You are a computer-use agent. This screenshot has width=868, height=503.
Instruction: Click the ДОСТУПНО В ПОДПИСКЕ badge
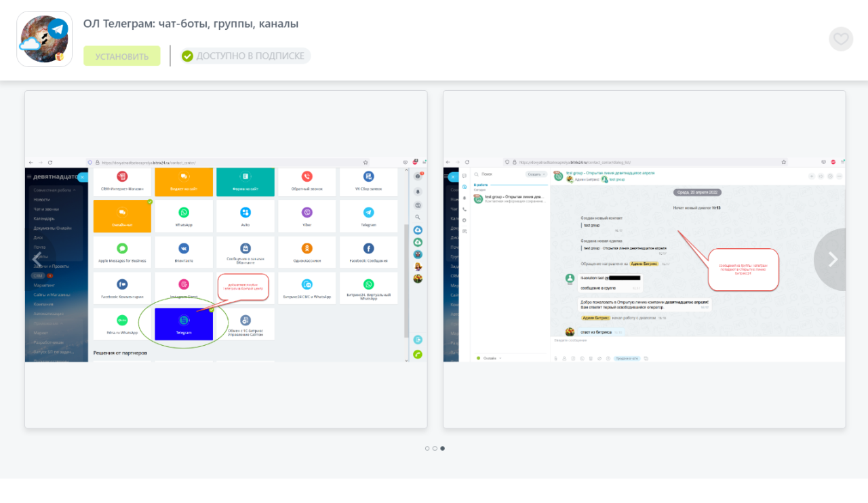[245, 56]
